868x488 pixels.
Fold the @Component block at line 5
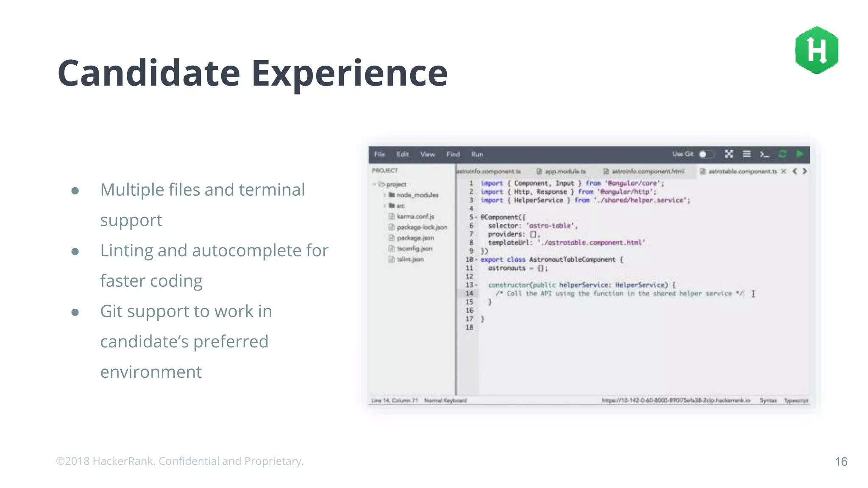(476, 217)
